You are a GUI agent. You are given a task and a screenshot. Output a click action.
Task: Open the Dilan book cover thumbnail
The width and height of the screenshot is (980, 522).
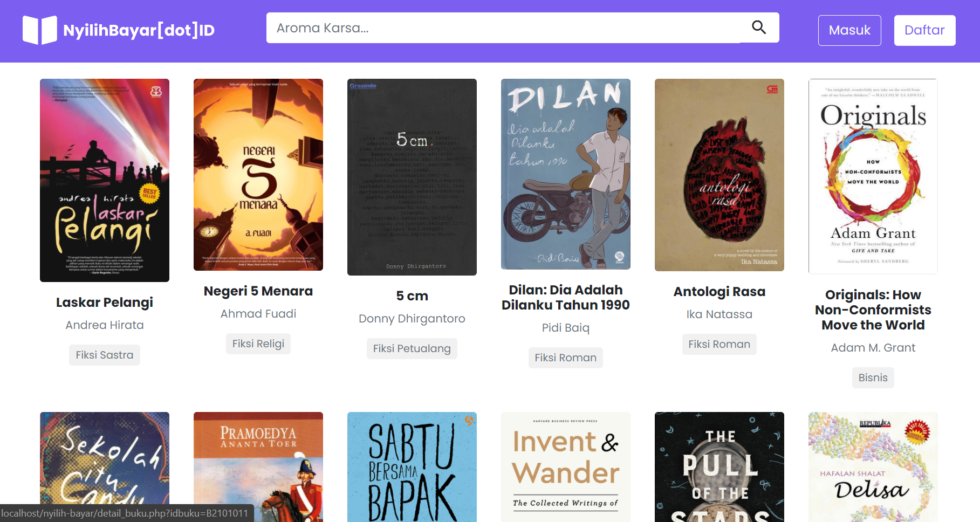pyautogui.click(x=566, y=174)
